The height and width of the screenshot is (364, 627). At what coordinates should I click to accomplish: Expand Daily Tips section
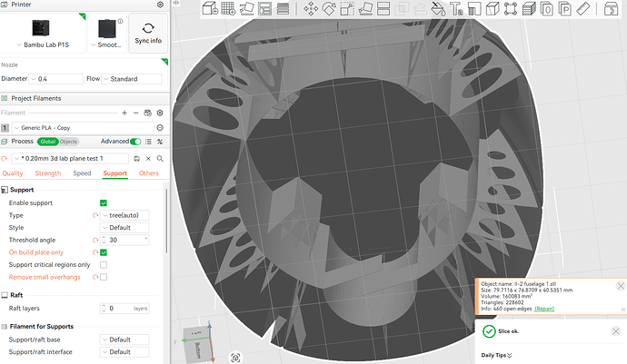pyautogui.click(x=496, y=355)
